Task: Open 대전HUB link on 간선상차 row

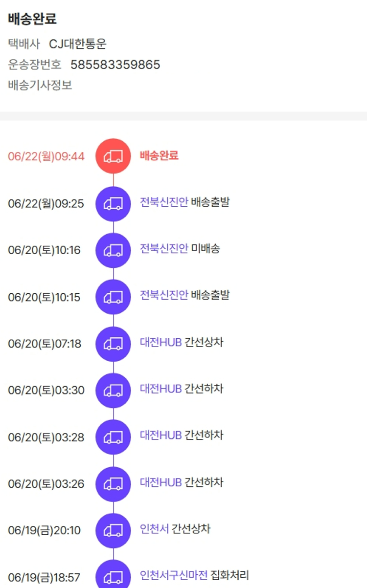Action: (x=161, y=342)
